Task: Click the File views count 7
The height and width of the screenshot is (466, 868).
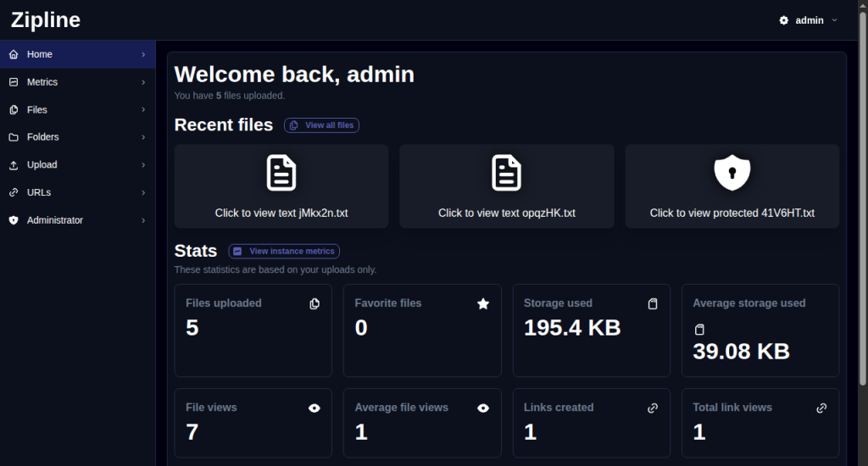Action: (192, 432)
